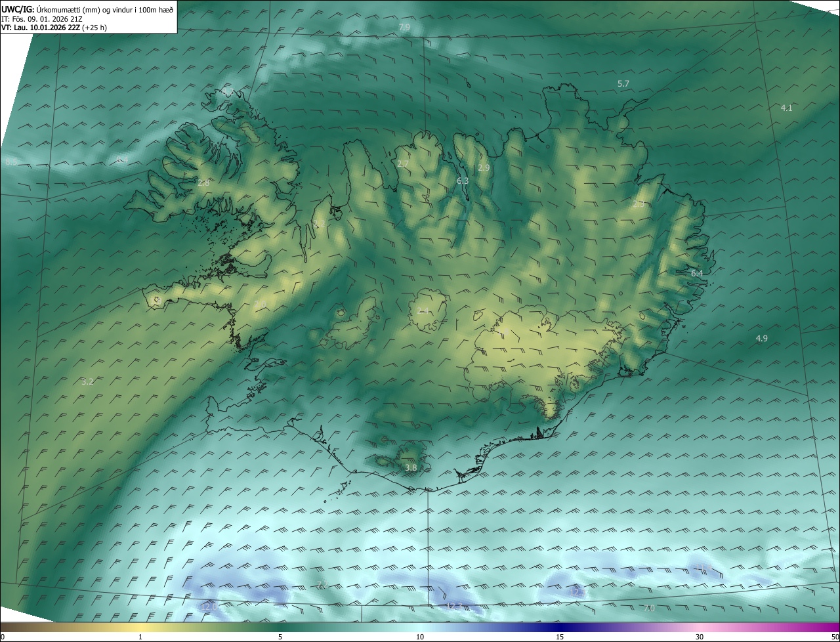This screenshot has width=840, height=642.
Task: Click the 50 tick on the color scale
Action: point(835,637)
